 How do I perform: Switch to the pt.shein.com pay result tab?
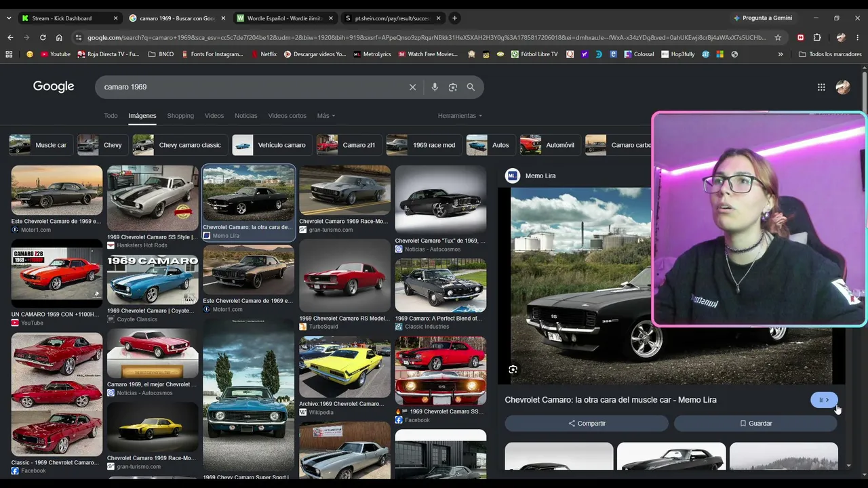click(x=392, y=18)
